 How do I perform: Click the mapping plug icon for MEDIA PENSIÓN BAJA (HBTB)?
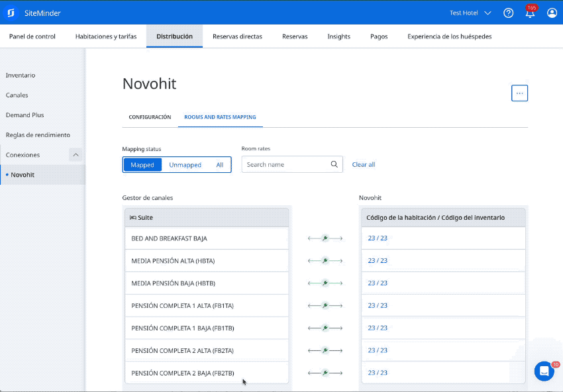(x=325, y=283)
